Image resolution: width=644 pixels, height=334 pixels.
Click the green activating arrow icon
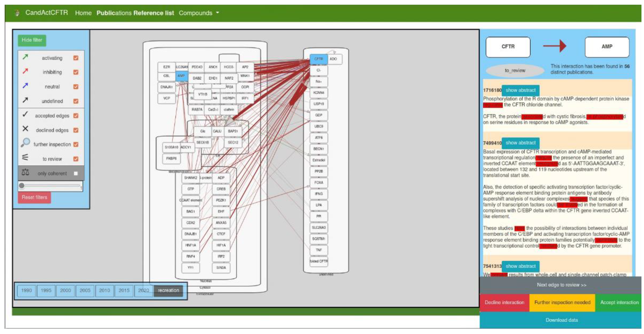[25, 57]
